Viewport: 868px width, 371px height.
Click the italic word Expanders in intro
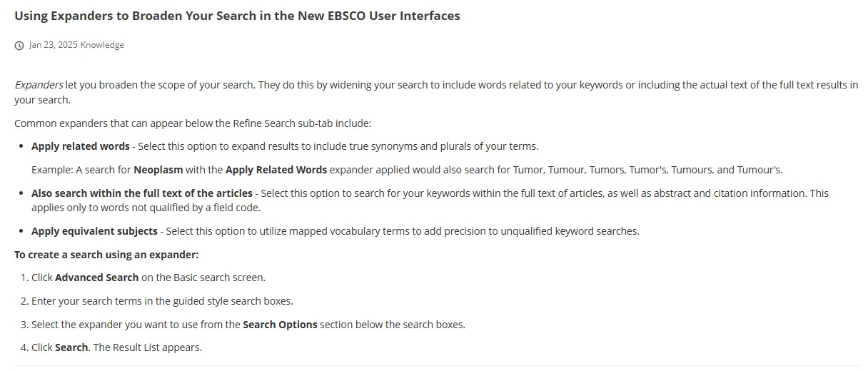coord(39,85)
